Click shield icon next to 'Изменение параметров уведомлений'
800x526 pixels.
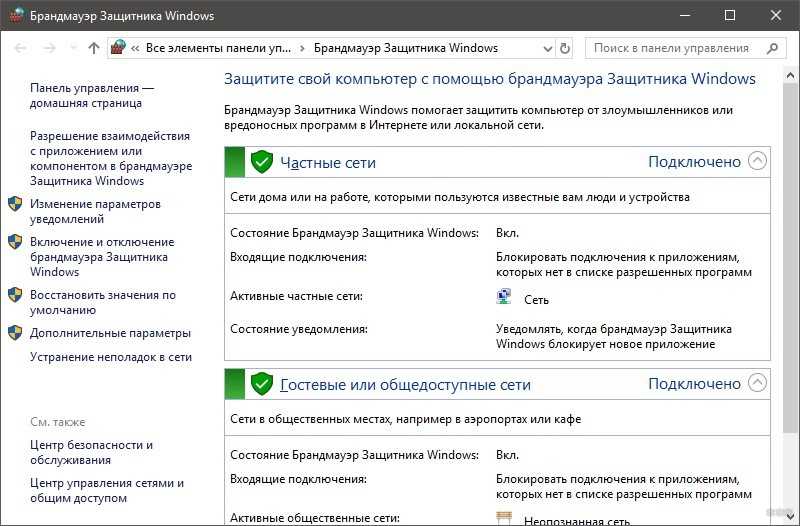tap(15, 204)
